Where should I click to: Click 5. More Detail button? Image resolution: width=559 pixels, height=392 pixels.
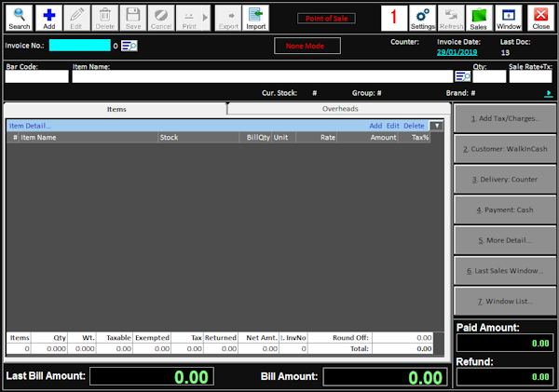[x=505, y=240]
